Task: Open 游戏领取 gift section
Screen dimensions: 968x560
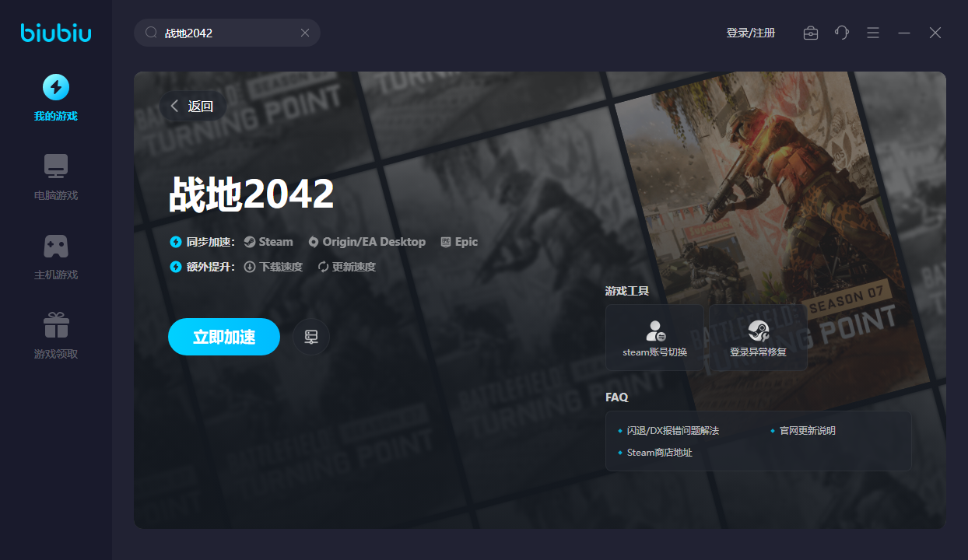Action: tap(55, 336)
